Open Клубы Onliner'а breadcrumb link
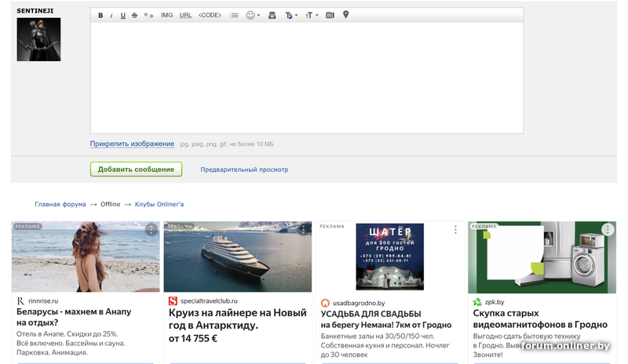Image resolution: width=628 pixels, height=364 pixels. pos(159,204)
